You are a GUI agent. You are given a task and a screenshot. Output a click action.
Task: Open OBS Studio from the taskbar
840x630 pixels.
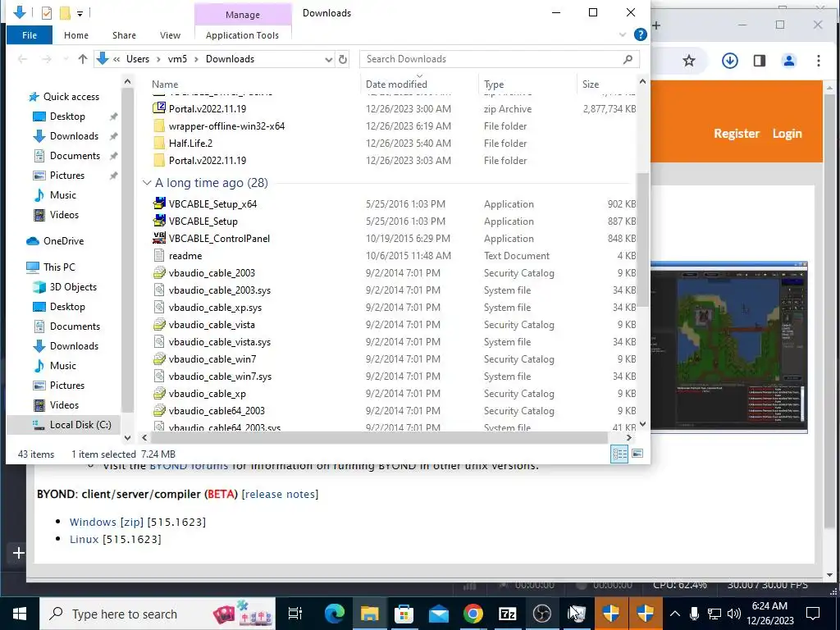point(541,614)
